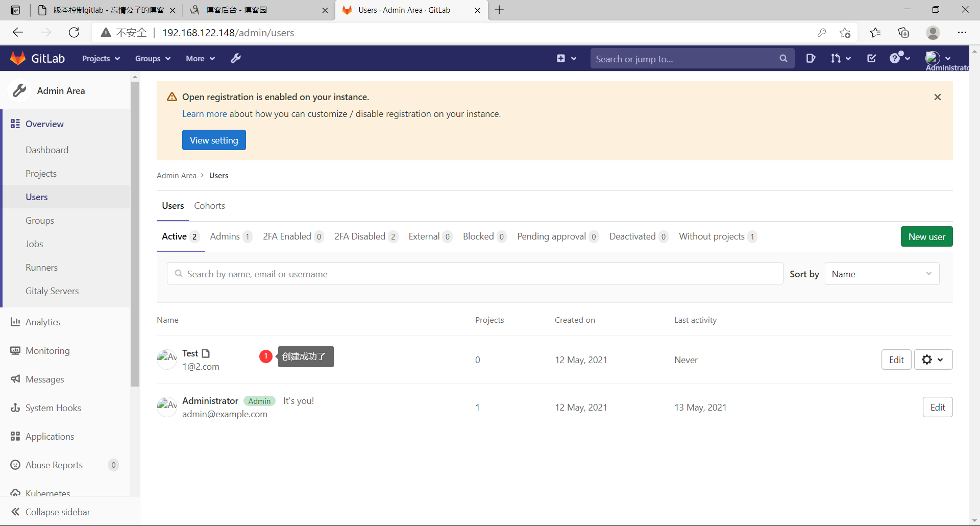Viewport: 980px width, 526px height.
Task: Click the GitLab fox logo
Action: tap(18, 58)
